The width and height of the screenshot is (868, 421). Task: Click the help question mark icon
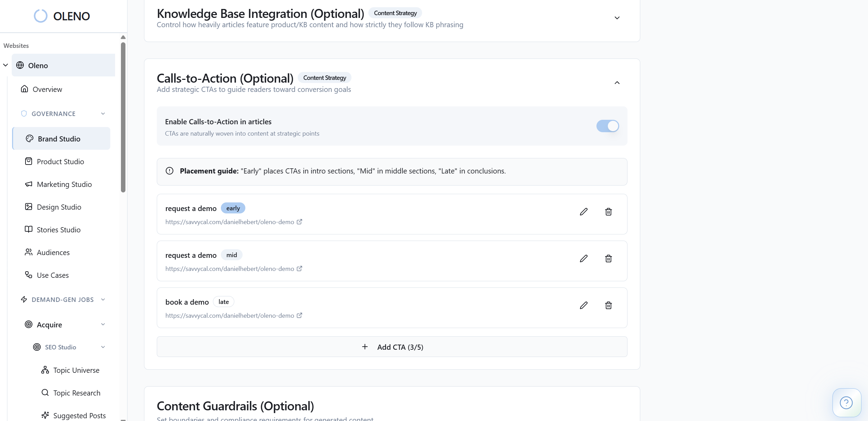click(x=846, y=402)
